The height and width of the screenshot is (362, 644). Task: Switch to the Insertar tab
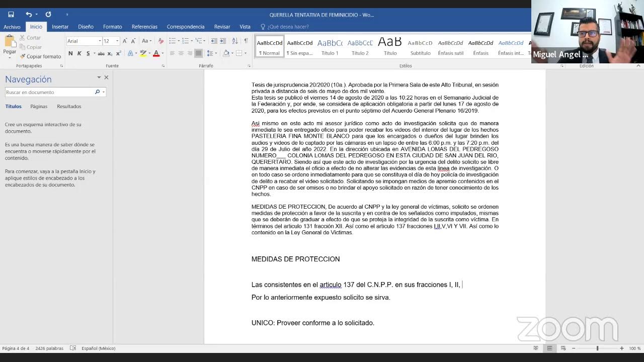click(60, 27)
